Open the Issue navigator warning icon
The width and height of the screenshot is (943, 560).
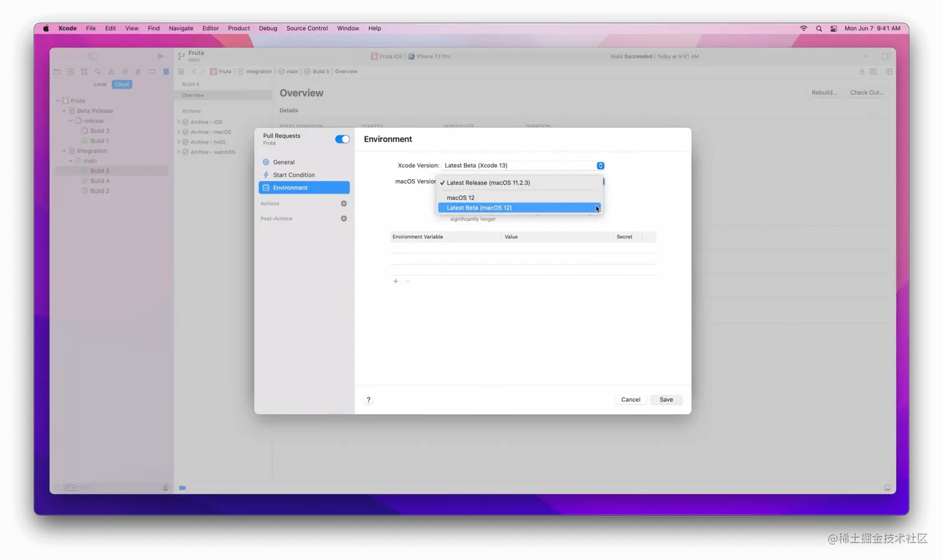click(111, 72)
